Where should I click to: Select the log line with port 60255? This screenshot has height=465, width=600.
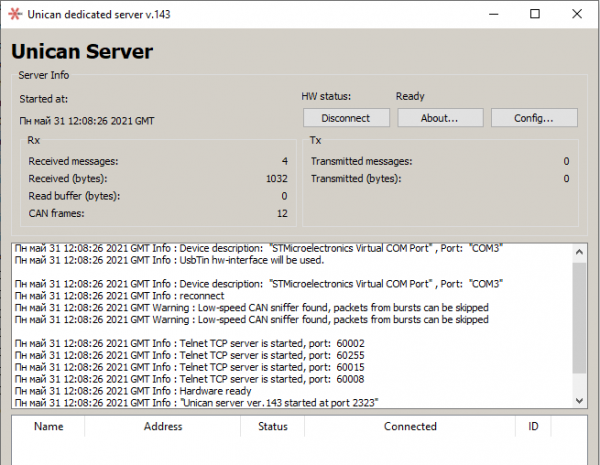coord(190,355)
